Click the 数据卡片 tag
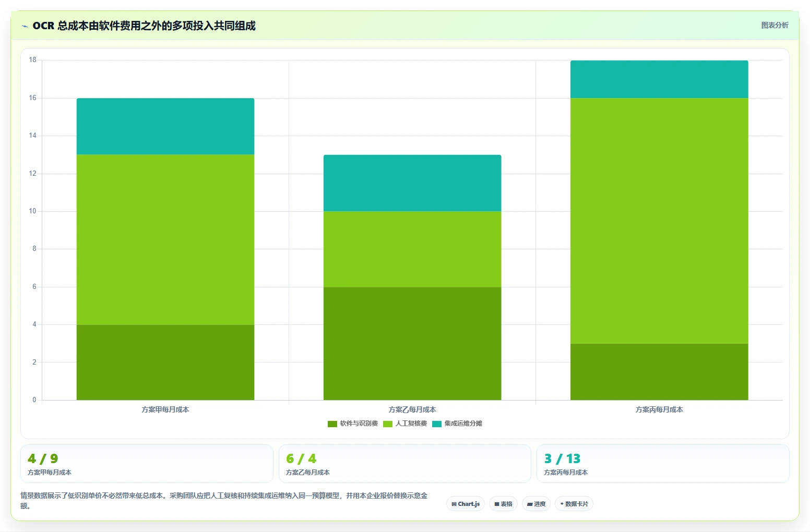 pyautogui.click(x=574, y=504)
